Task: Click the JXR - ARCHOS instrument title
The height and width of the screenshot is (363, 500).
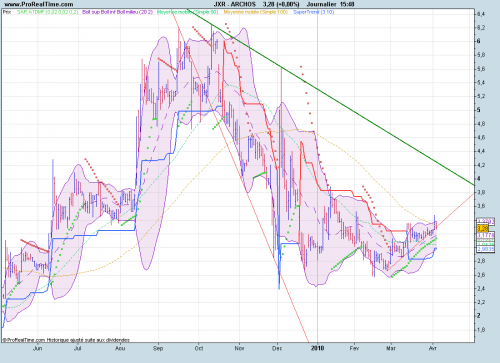Action: coord(235,4)
